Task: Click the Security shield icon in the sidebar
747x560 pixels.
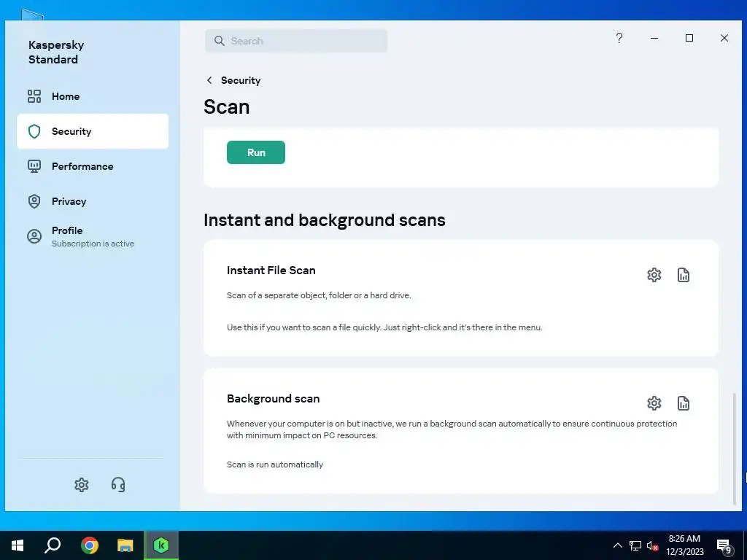Action: pos(34,131)
